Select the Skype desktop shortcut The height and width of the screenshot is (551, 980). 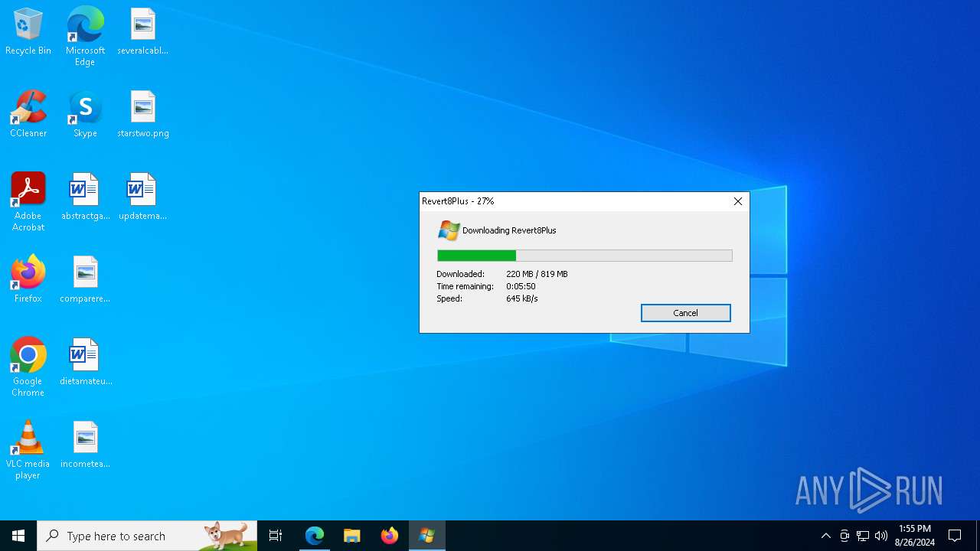point(85,115)
